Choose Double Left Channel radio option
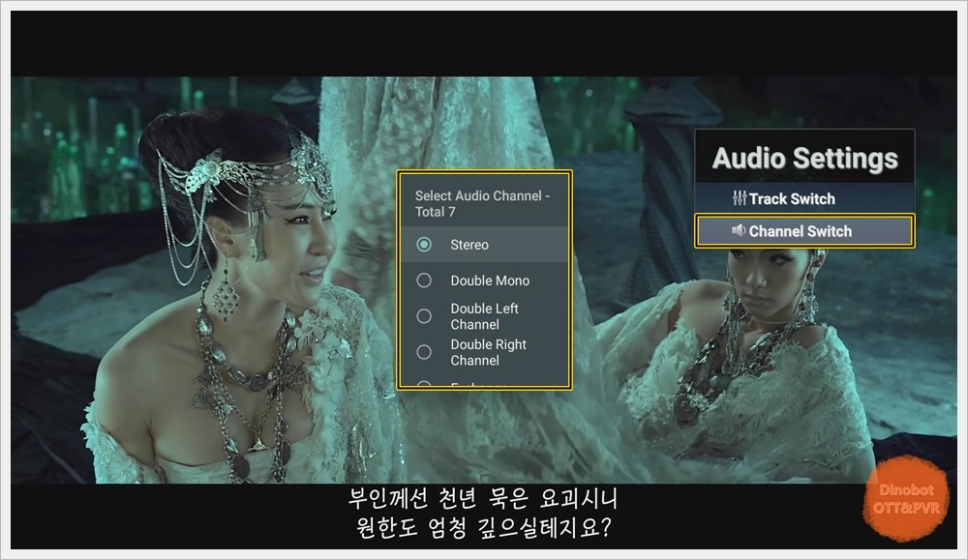Screen dimensions: 968x560 [424, 316]
